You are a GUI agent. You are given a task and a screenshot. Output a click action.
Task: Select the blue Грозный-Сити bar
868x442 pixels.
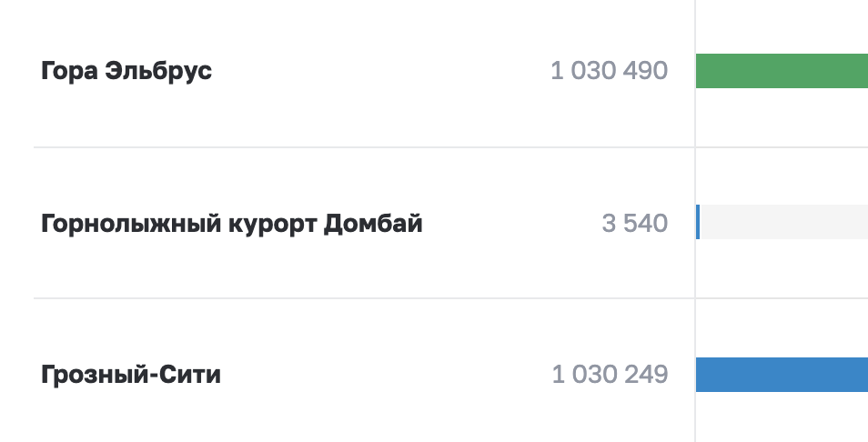pos(781,375)
